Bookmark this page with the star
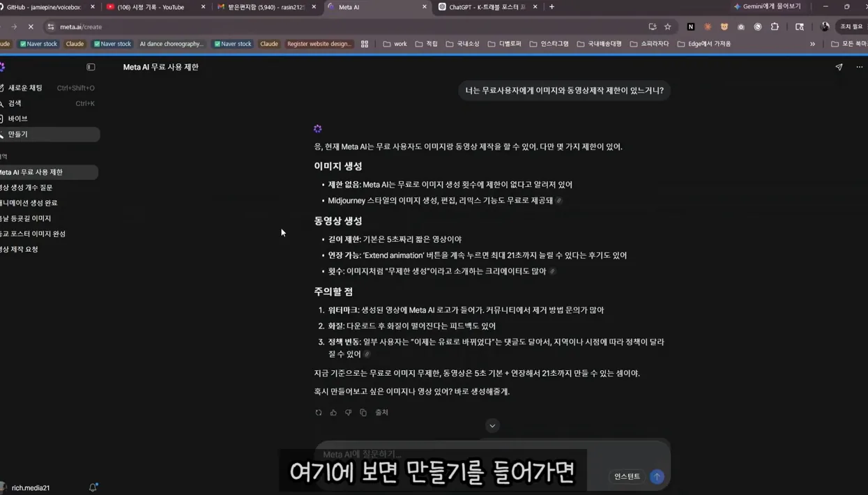Viewport: 868px width, 495px height. (668, 26)
